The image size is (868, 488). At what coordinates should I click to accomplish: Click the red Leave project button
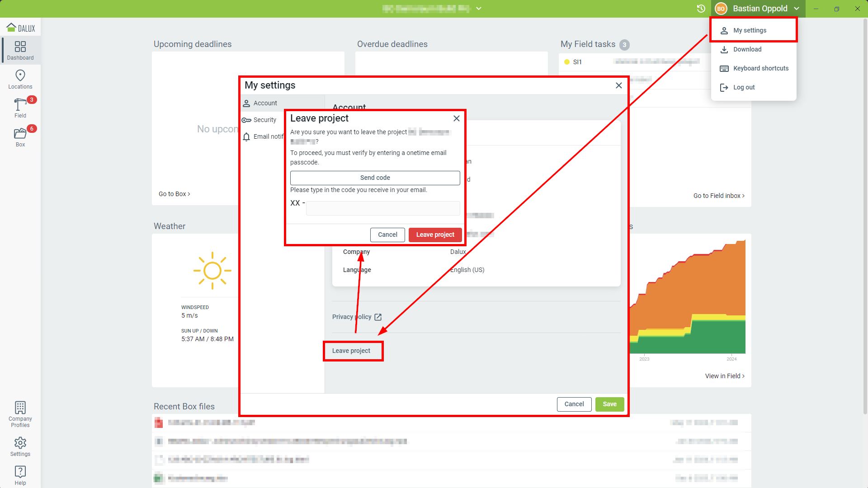point(435,235)
